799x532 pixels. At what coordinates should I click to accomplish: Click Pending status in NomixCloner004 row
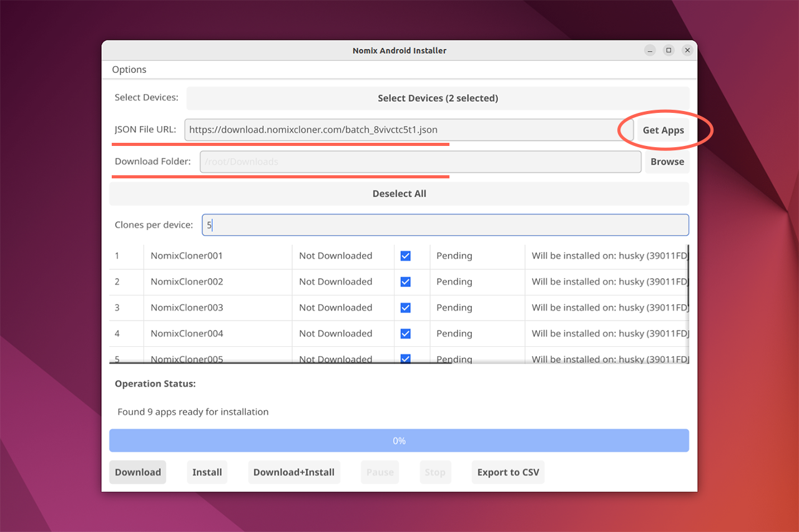tap(454, 334)
